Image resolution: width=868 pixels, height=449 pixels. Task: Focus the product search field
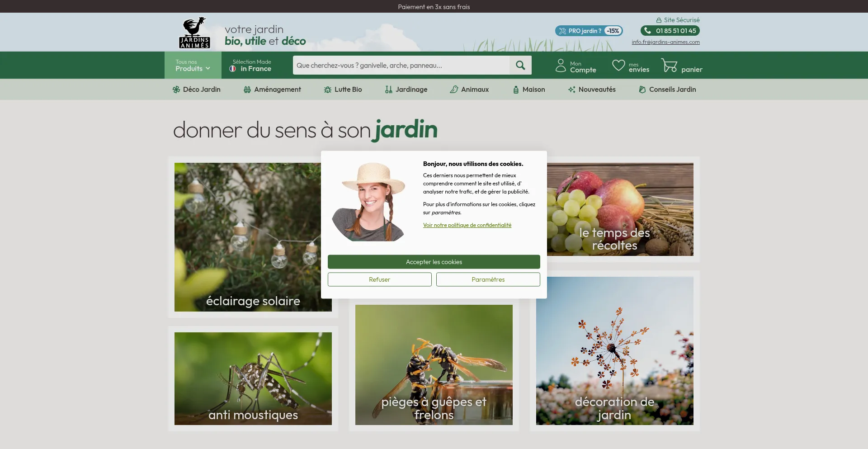pos(401,66)
